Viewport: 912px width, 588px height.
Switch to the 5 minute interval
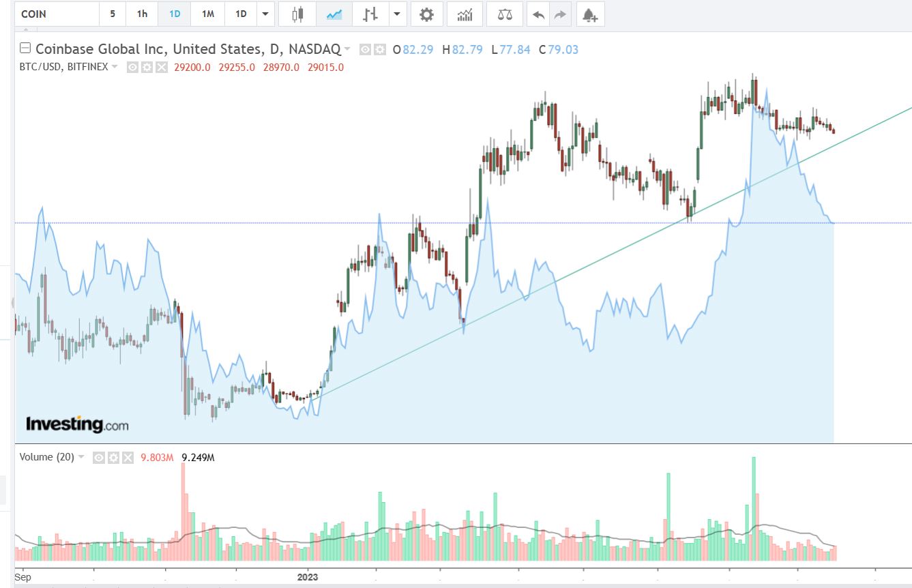[x=113, y=14]
